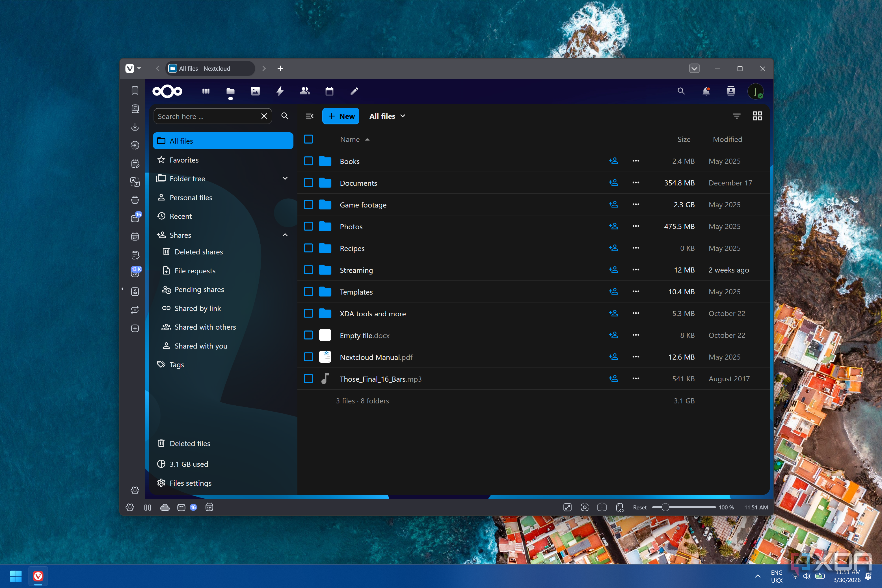882x588 pixels.
Task: Collapse the Shares section chevron
Action: click(x=285, y=235)
